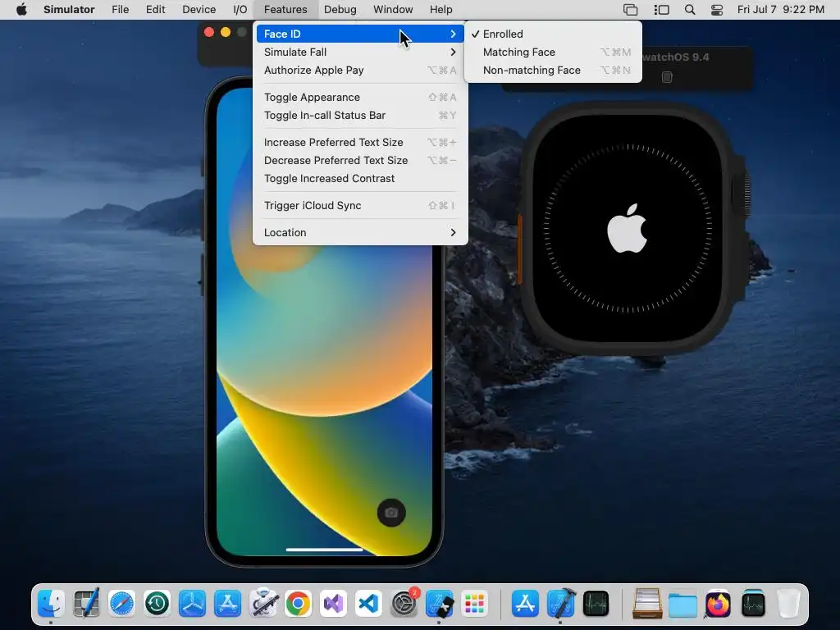Choose Authorize Apple Pay
The width and height of the screenshot is (840, 630).
pos(360,71)
